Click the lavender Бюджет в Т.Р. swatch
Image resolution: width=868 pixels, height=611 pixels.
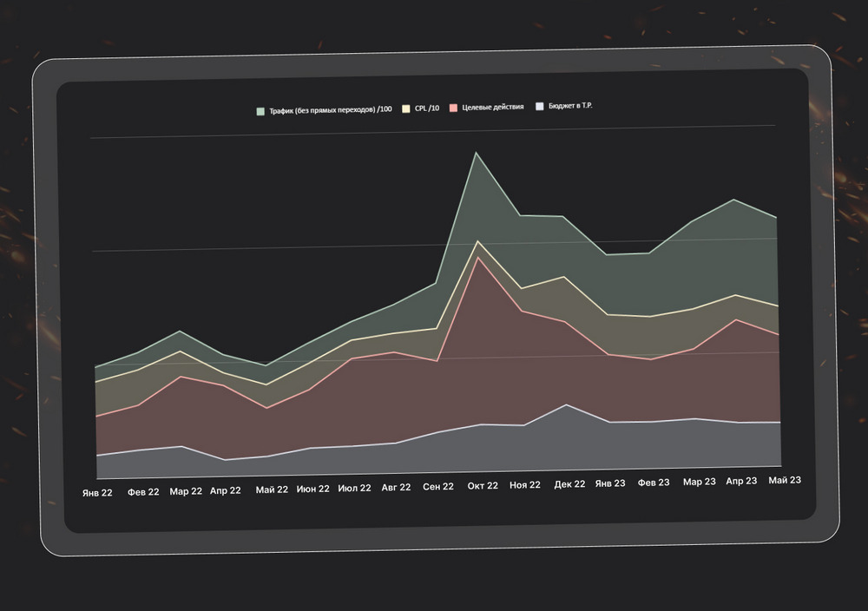coord(540,106)
